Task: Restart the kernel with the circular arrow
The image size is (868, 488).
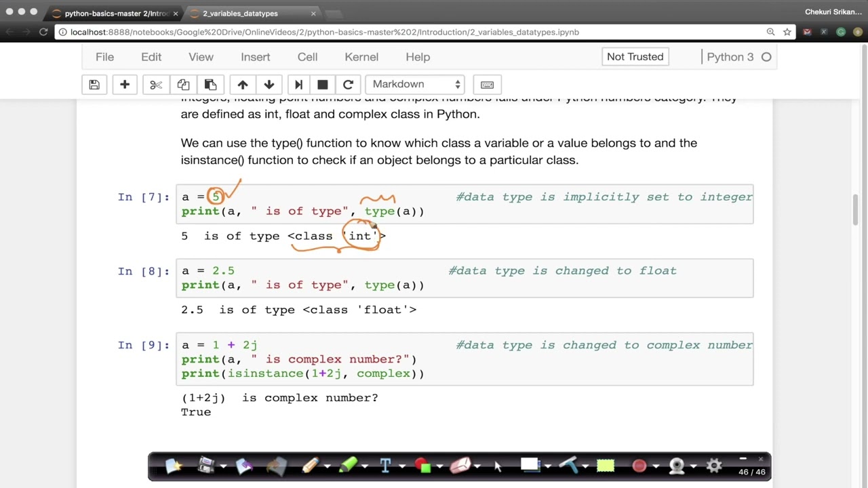Action: [348, 85]
